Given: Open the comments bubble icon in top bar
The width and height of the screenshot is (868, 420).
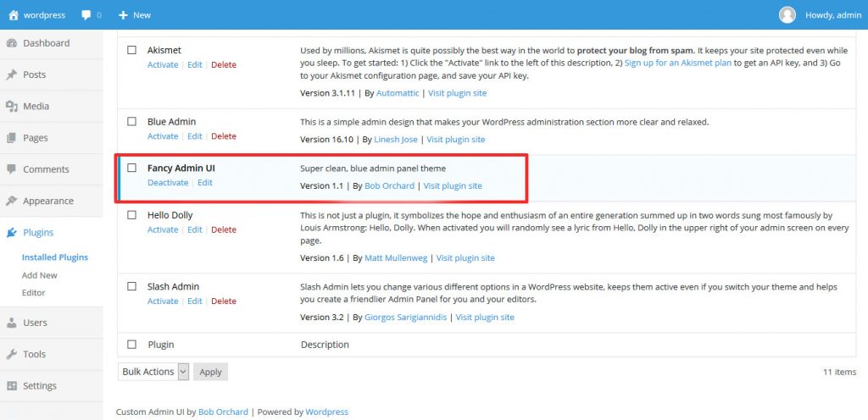Looking at the screenshot, I should 86,15.
